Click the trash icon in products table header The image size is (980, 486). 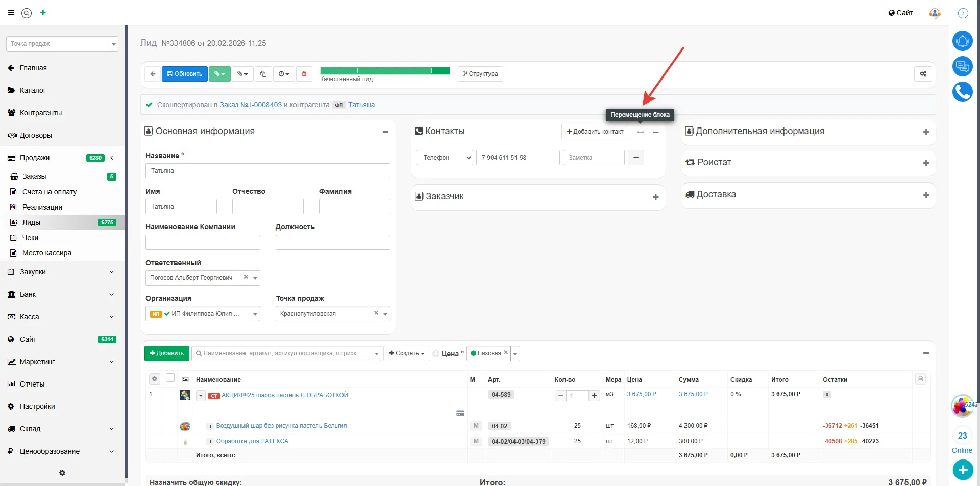tap(920, 379)
